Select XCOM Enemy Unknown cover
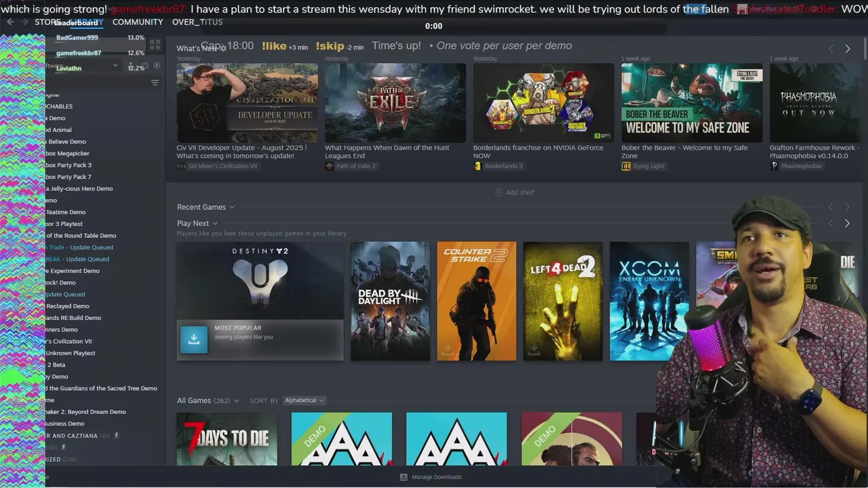 pos(649,301)
